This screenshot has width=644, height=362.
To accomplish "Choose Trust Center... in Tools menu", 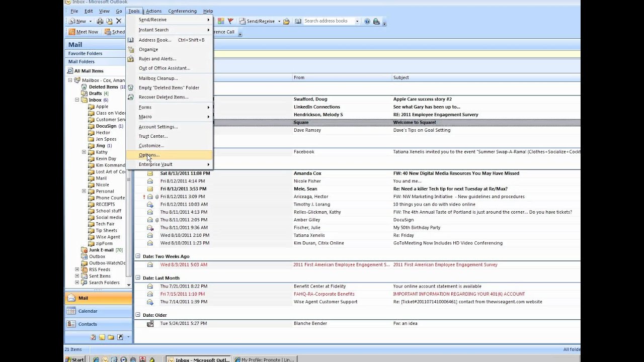I will pos(169,136).
